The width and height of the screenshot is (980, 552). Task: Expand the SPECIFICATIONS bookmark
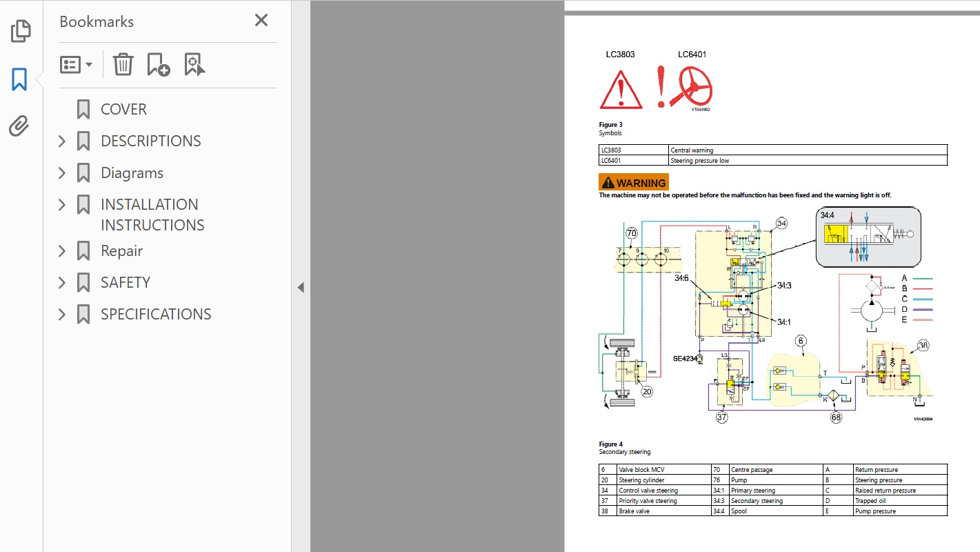[62, 315]
